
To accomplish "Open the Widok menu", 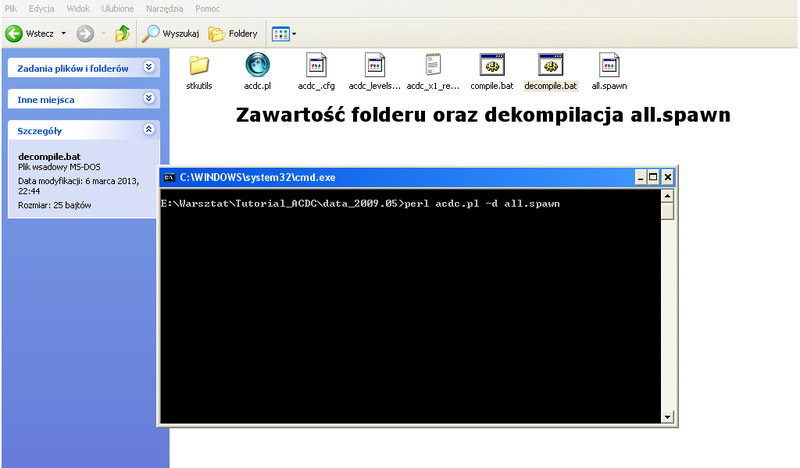I will point(78,9).
